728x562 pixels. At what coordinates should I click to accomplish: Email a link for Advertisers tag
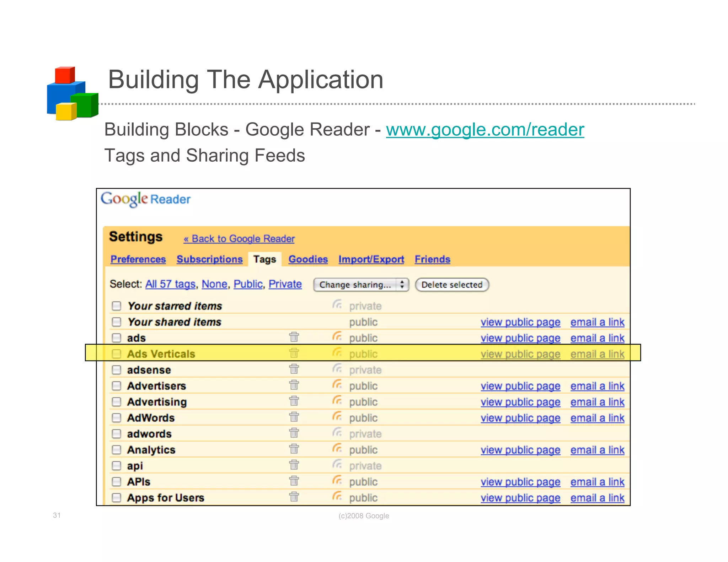tap(597, 386)
